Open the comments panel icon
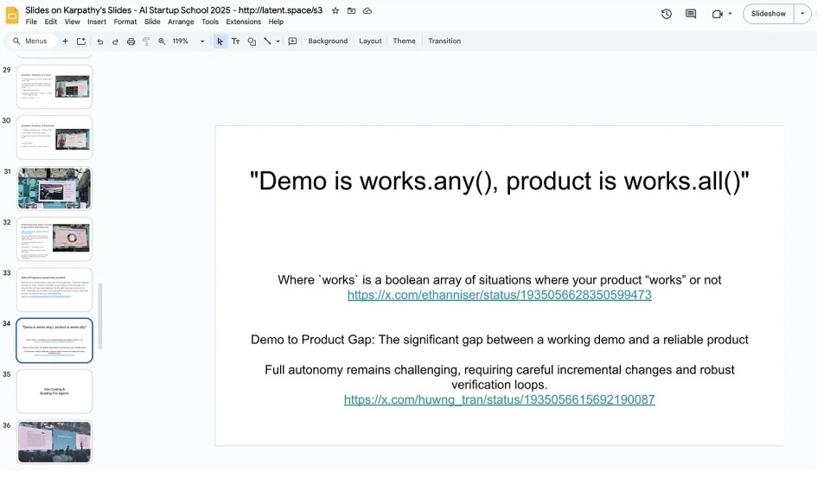The image size is (830, 504). pos(691,14)
